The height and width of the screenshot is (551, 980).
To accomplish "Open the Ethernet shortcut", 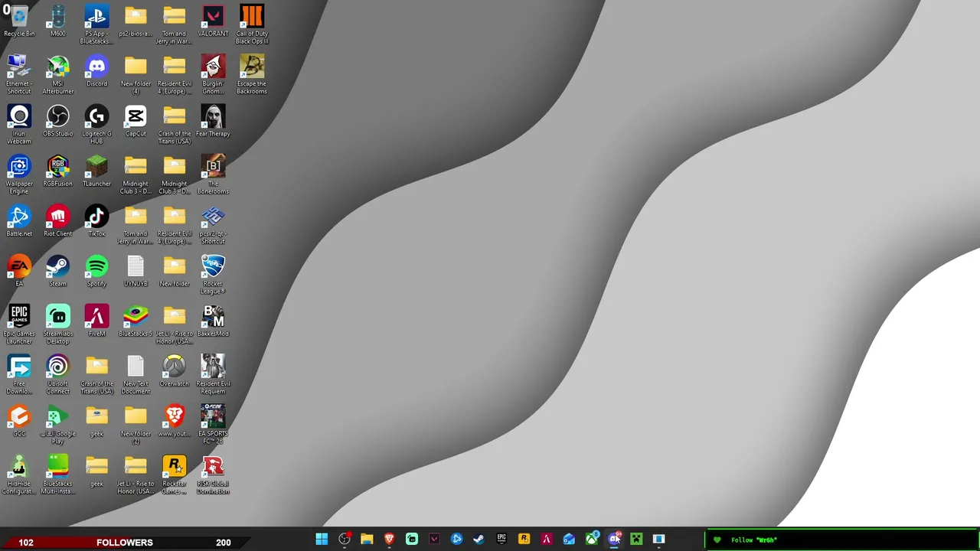I will click(x=19, y=75).
